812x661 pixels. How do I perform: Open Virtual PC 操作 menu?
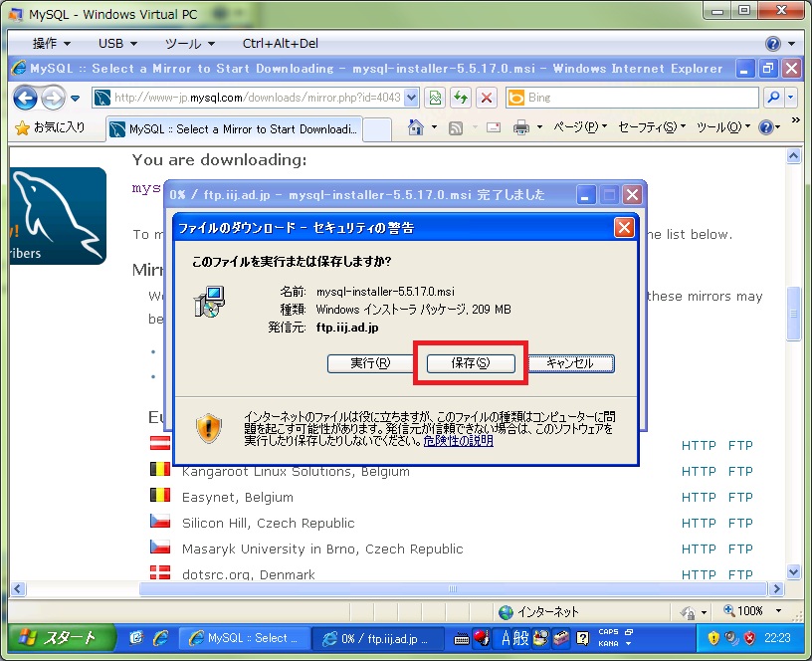tap(52, 44)
